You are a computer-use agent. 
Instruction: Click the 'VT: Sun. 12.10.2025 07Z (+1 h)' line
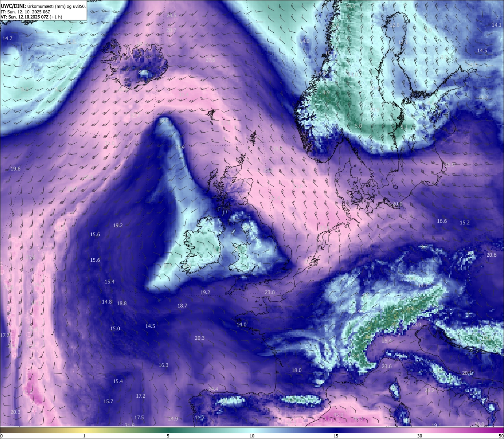point(31,17)
